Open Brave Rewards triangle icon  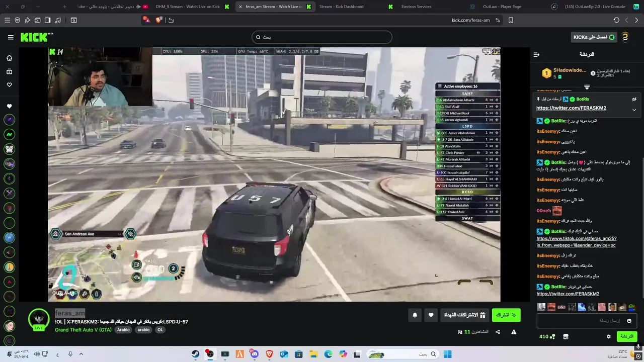[146, 20]
